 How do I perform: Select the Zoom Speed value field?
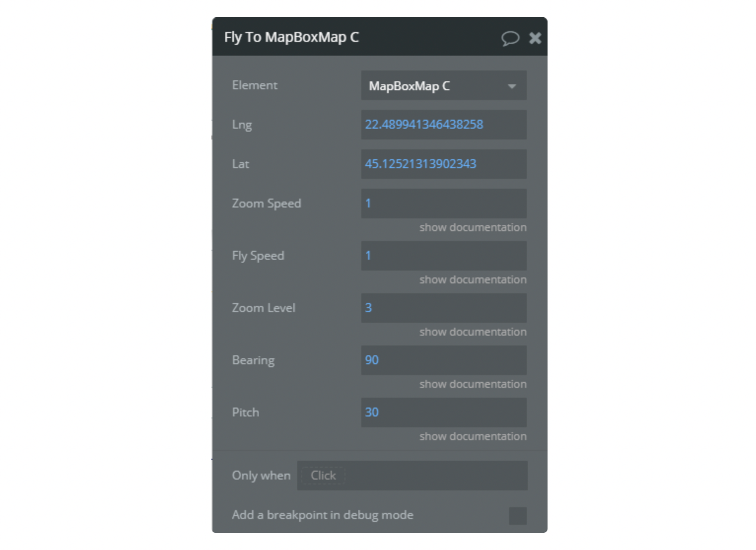[443, 203]
